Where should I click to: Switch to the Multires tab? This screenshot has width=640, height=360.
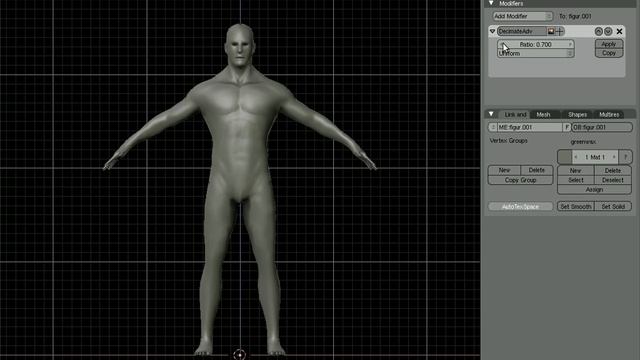click(609, 115)
